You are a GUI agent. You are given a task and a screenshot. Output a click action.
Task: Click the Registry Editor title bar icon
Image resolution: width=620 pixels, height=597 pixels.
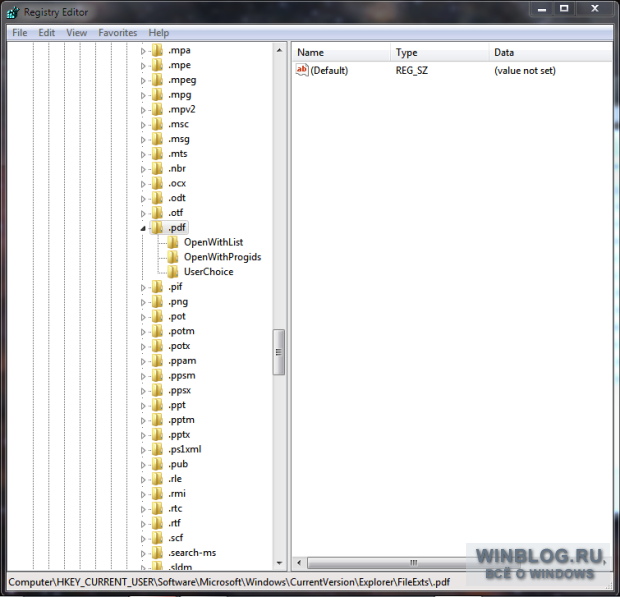pos(13,12)
